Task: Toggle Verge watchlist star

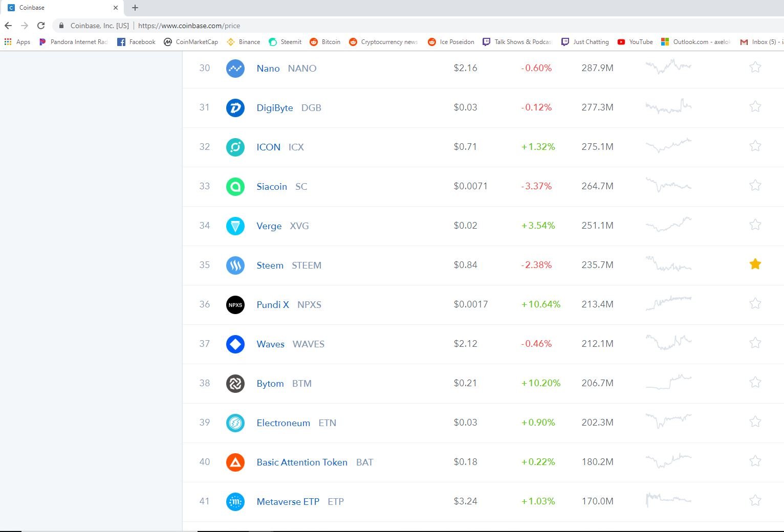Action: [x=755, y=225]
